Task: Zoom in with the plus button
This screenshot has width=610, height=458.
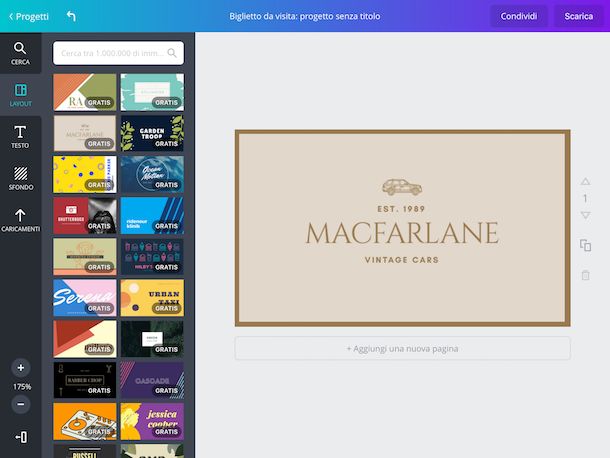Action: [x=21, y=368]
